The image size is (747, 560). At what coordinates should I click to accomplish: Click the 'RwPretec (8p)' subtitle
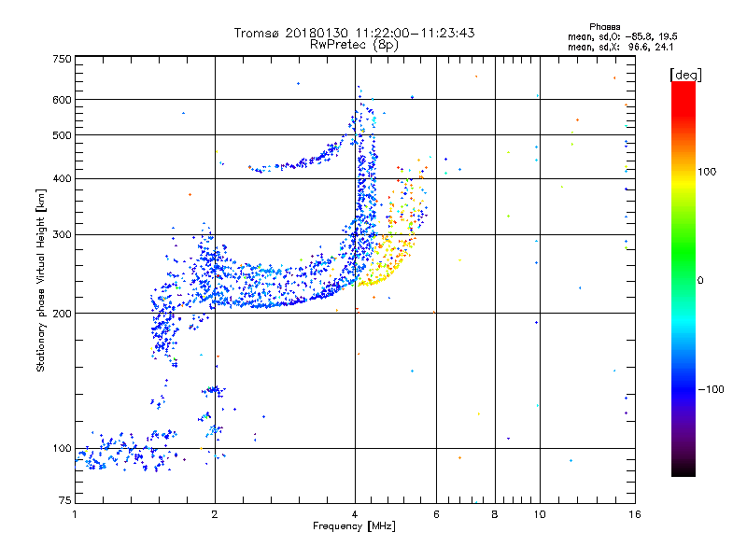tap(354, 45)
